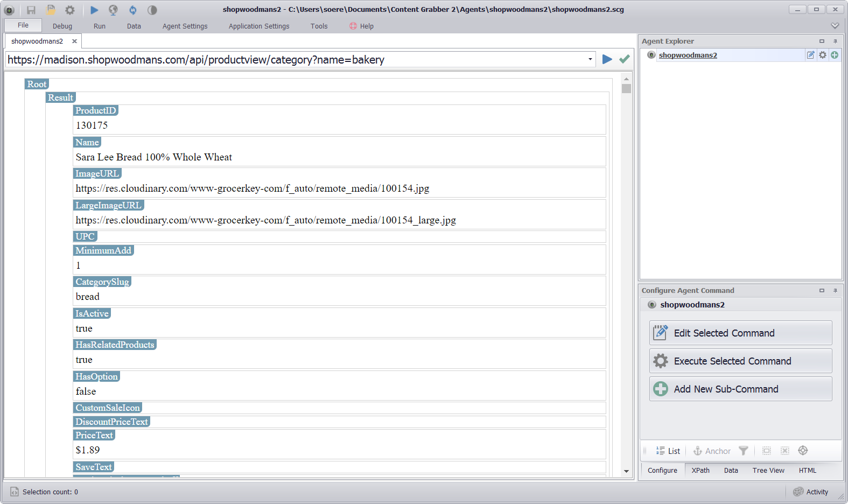Click the globe browser icon in the toolbar

coord(113,10)
